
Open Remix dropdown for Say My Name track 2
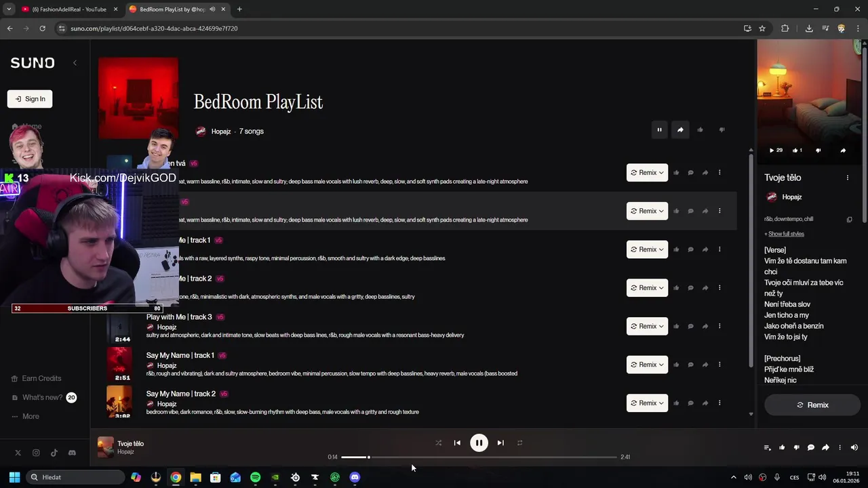[647, 403]
